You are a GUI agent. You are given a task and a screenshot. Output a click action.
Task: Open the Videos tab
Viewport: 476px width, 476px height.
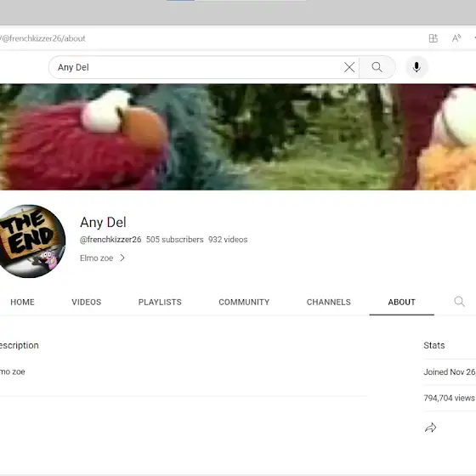tap(87, 302)
